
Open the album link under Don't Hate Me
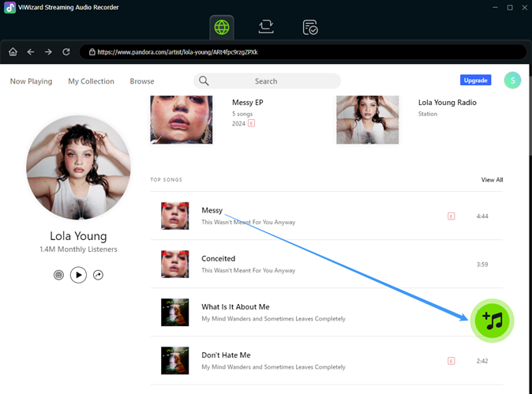[273, 367]
